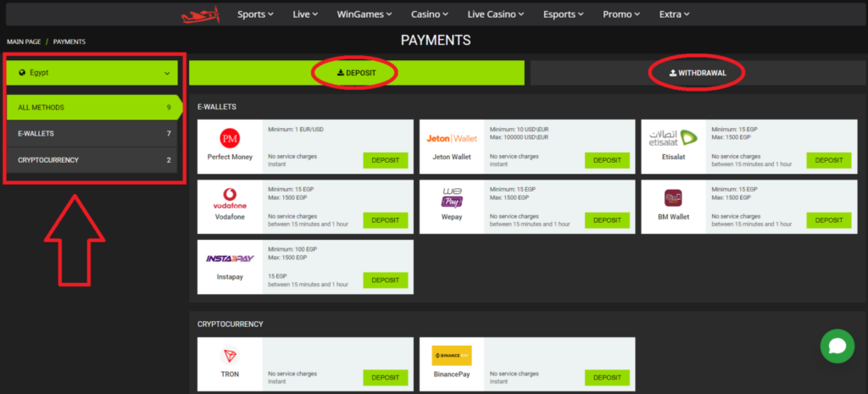This screenshot has width=868, height=394.
Task: Open the green live chat bubble
Action: (837, 347)
